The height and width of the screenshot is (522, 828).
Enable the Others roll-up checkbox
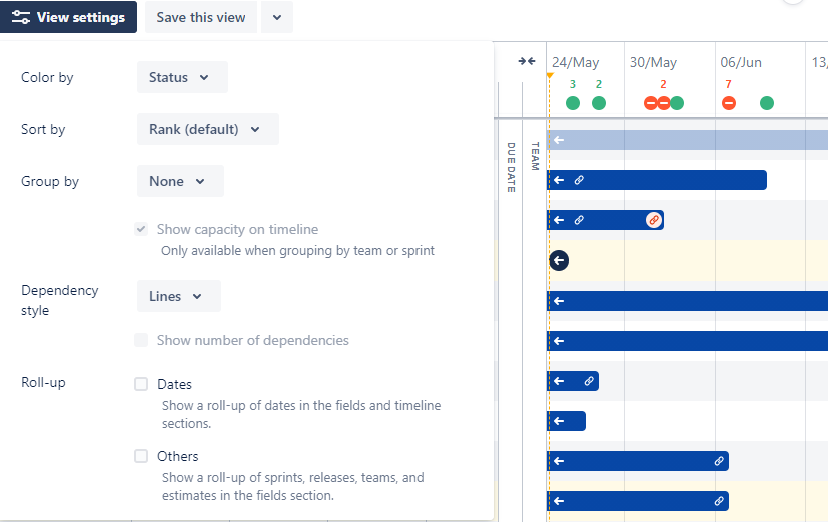tap(141, 456)
